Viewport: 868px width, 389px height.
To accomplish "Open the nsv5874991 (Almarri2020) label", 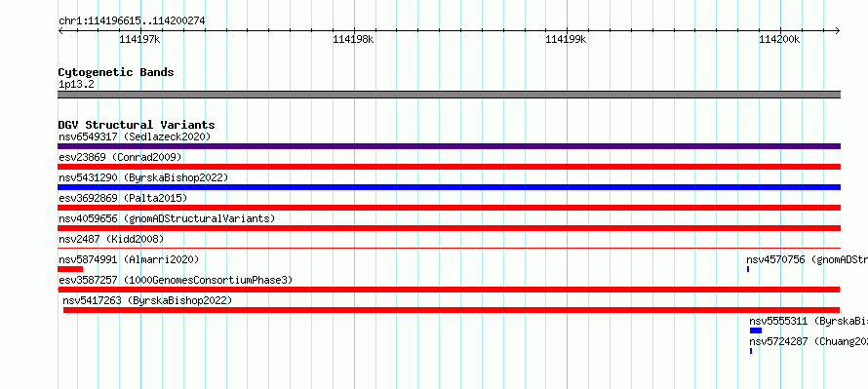I will [x=129, y=259].
